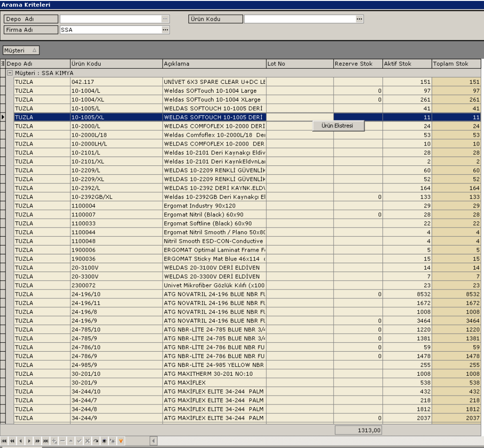Click the Ürün Ekstresi context menu item
This screenshot has height=448, width=484.
338,126
